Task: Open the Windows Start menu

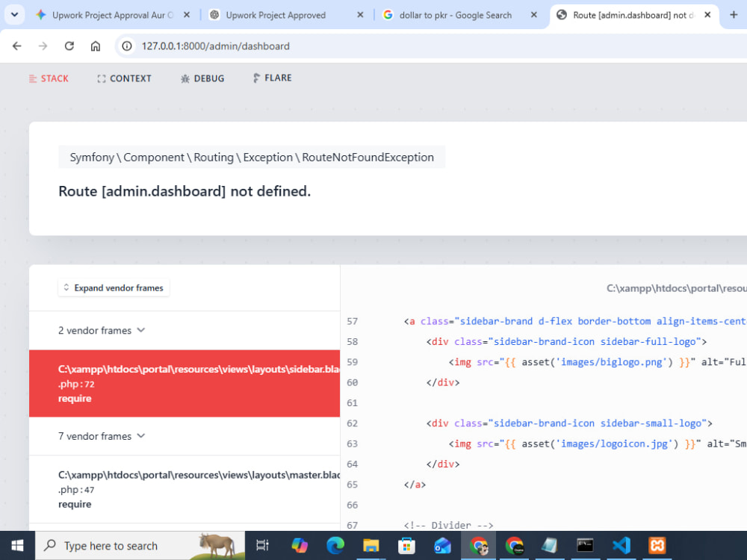Action: 17,546
